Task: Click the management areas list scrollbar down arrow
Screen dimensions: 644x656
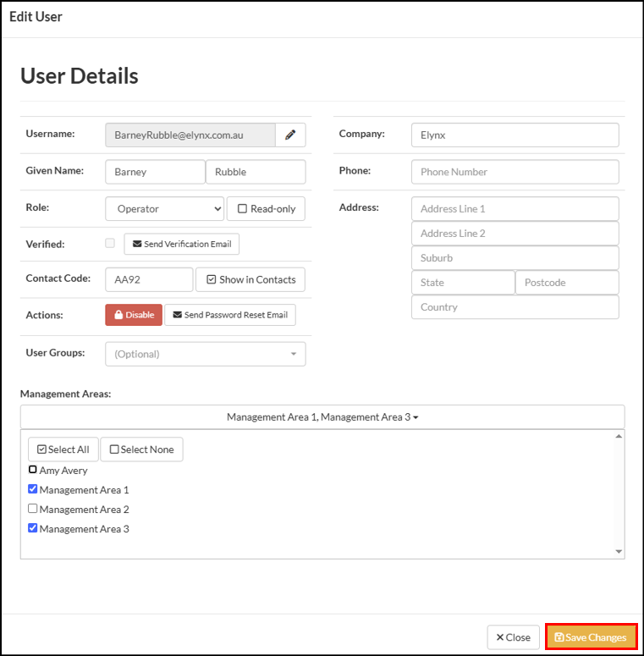Action: point(619,551)
